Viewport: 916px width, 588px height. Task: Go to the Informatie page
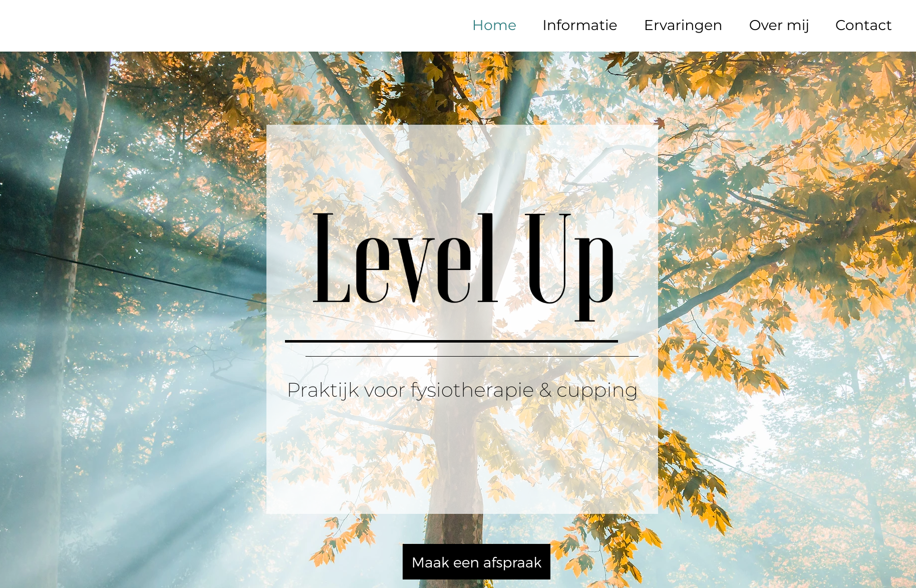point(579,25)
